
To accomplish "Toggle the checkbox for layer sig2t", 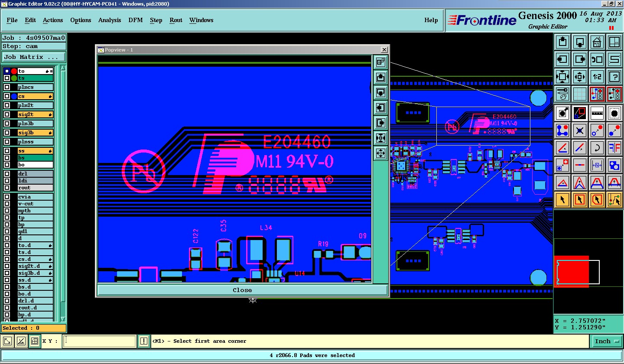I will pyautogui.click(x=6, y=114).
